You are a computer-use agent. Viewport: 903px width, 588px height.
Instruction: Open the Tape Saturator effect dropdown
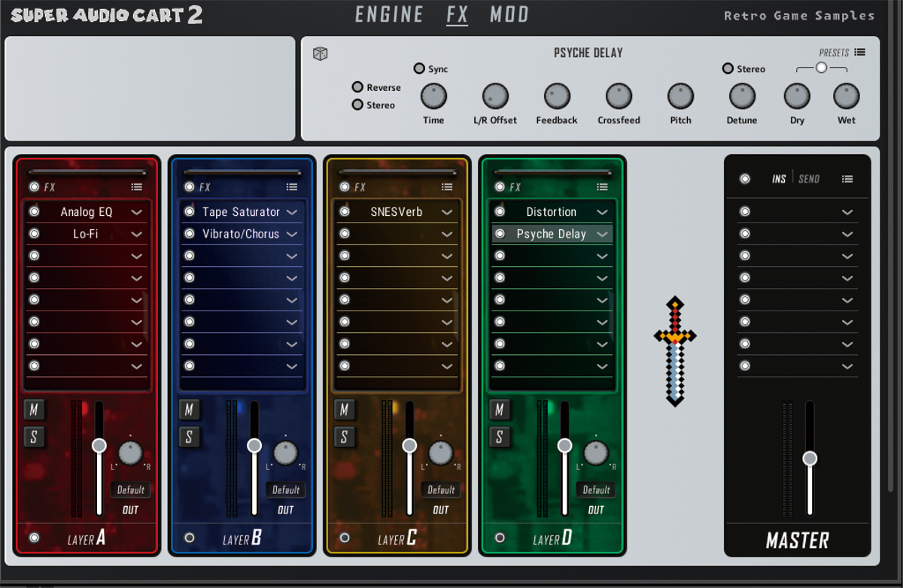[x=292, y=213]
